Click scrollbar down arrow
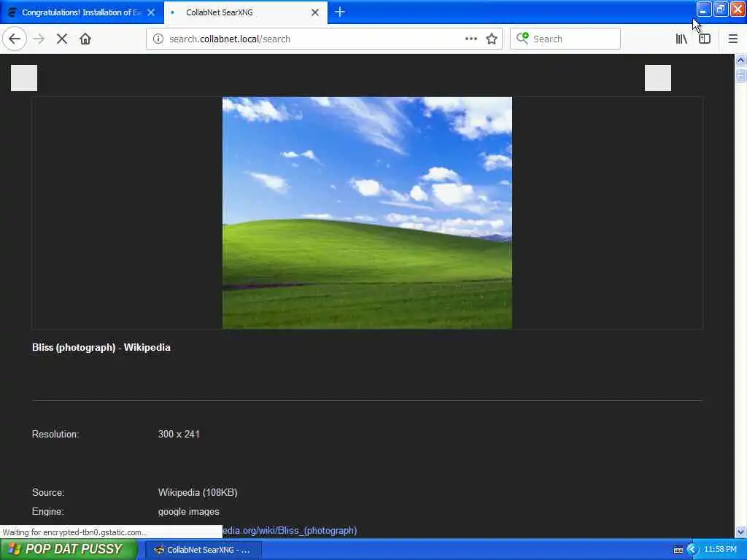This screenshot has width=747, height=560. click(740, 532)
